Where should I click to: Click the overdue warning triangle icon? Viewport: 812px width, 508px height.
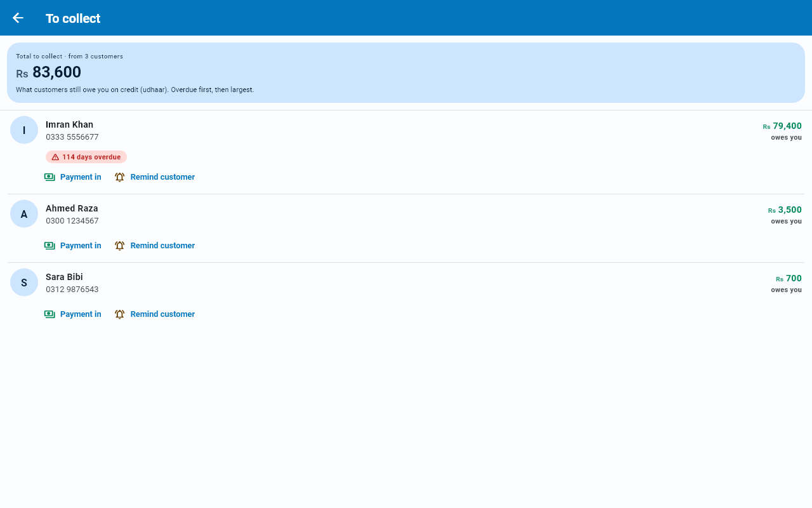(x=55, y=157)
